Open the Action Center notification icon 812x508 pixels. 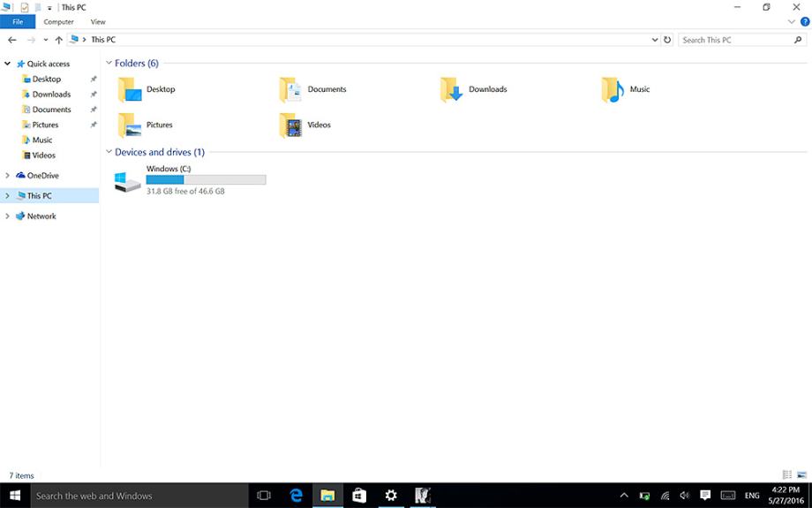point(705,496)
